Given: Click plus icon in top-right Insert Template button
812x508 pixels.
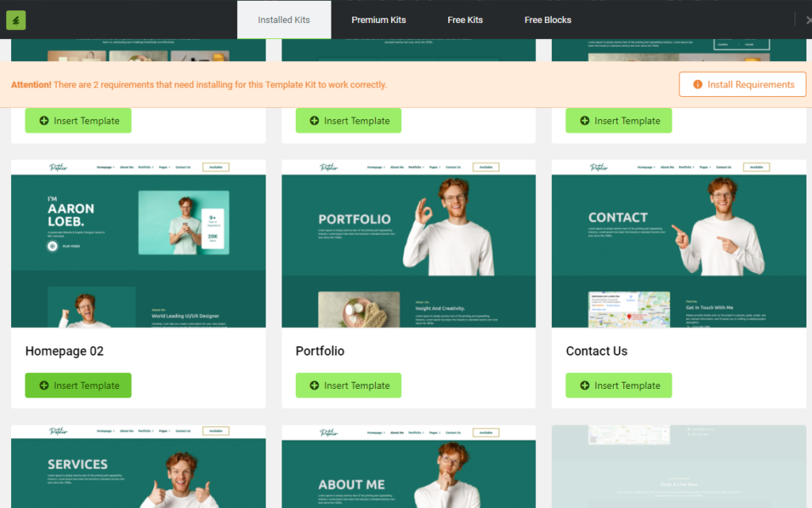Looking at the screenshot, I should (584, 121).
